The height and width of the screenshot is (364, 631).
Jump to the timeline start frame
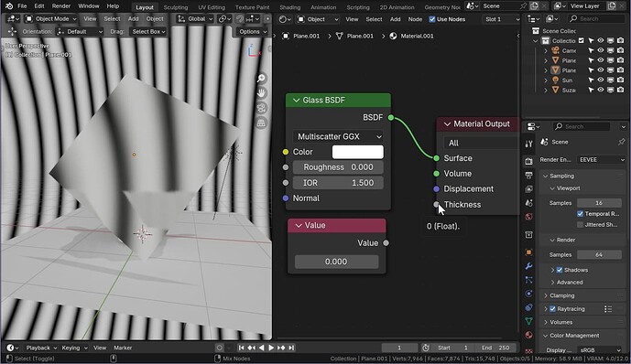click(x=241, y=348)
